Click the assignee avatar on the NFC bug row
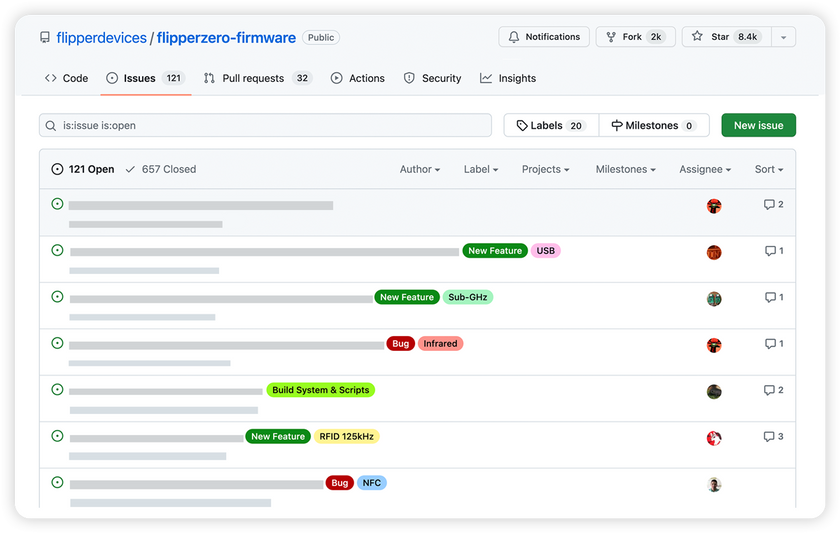Screen dimensions: 840x533 click(x=714, y=484)
